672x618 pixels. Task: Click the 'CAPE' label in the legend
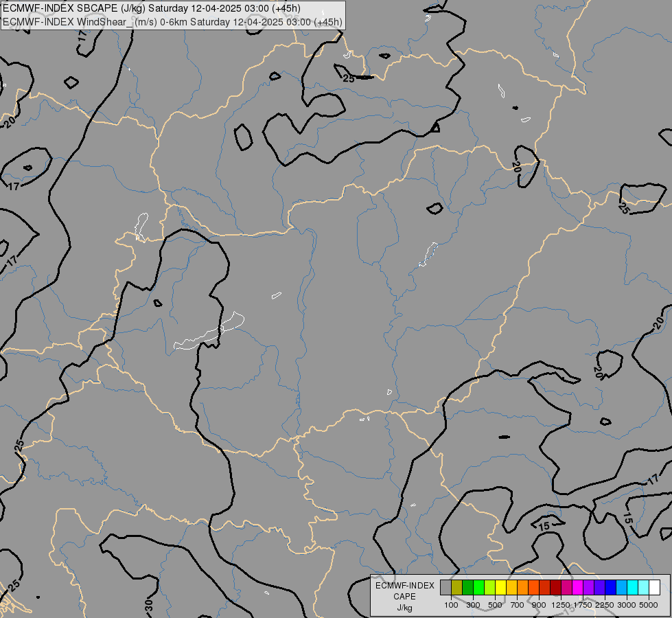click(x=404, y=597)
